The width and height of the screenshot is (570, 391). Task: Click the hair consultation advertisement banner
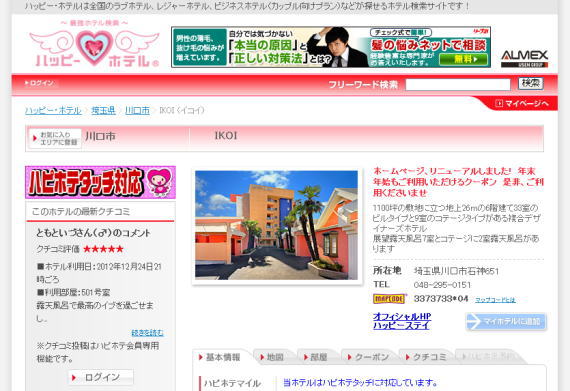tap(331, 47)
